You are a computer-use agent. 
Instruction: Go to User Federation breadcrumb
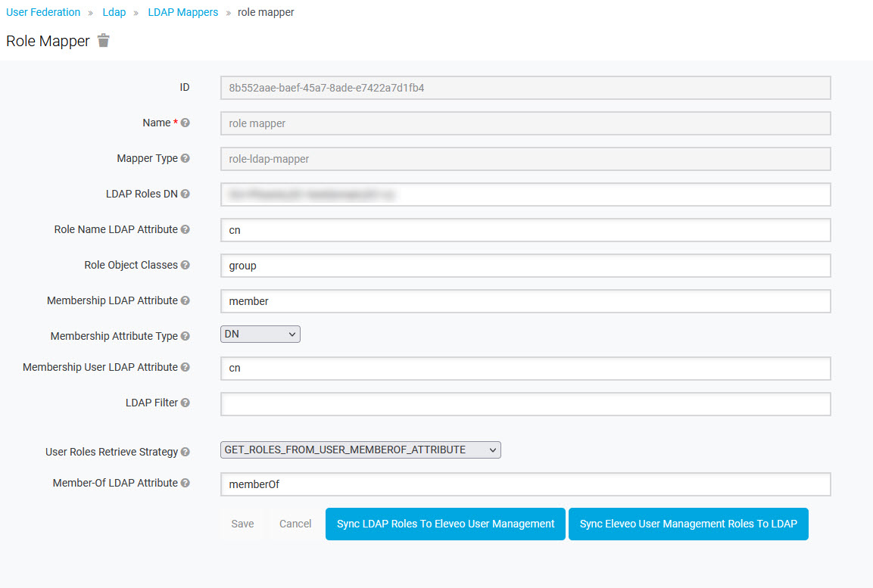click(43, 12)
